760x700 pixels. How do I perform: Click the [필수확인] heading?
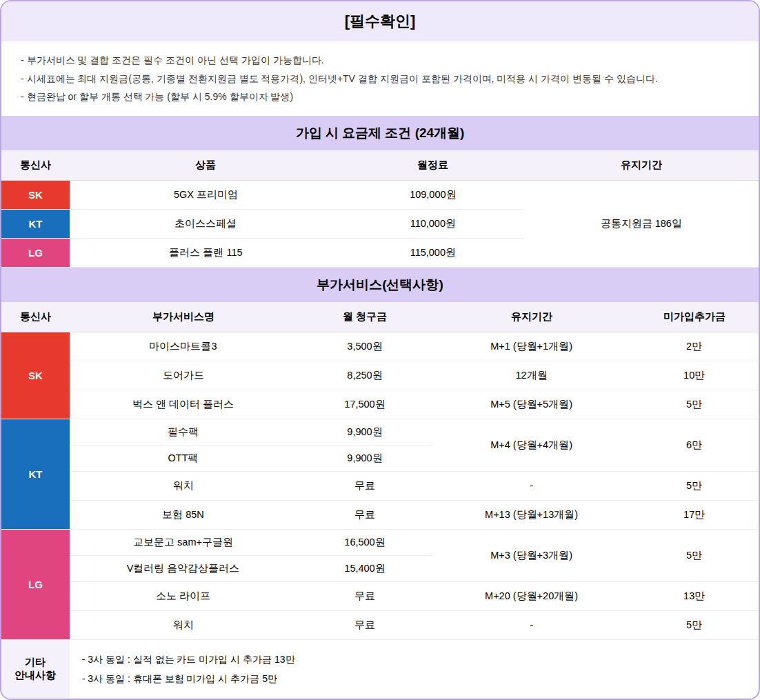click(380, 21)
